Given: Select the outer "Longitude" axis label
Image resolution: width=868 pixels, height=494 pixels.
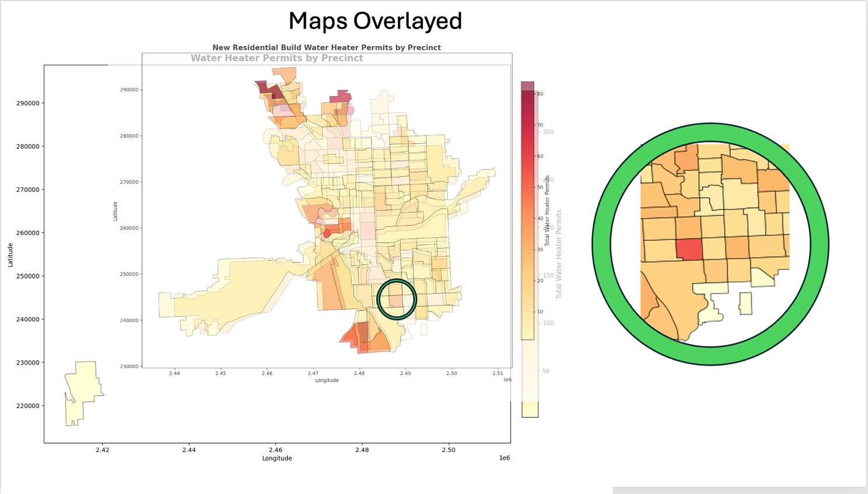Looking at the screenshot, I should [x=277, y=458].
